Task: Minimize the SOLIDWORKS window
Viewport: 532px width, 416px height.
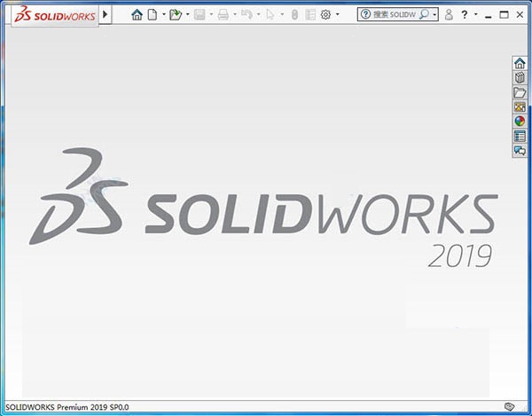Action: tap(489, 15)
